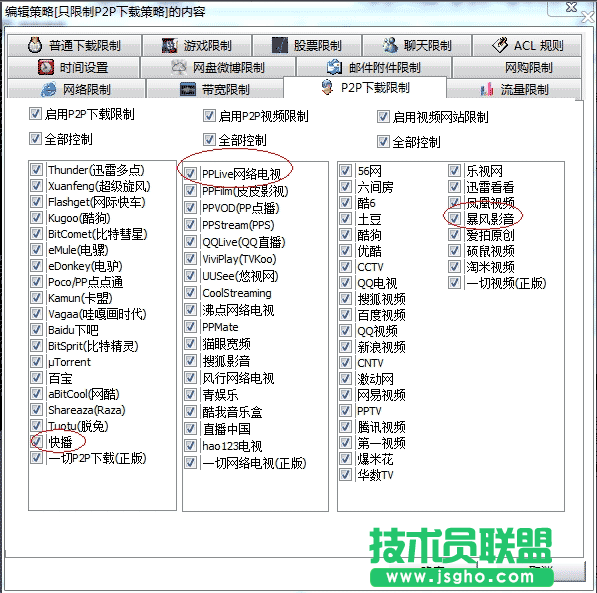Toggle CCTV checkbox
Screen dimensions: 597x593
345,267
